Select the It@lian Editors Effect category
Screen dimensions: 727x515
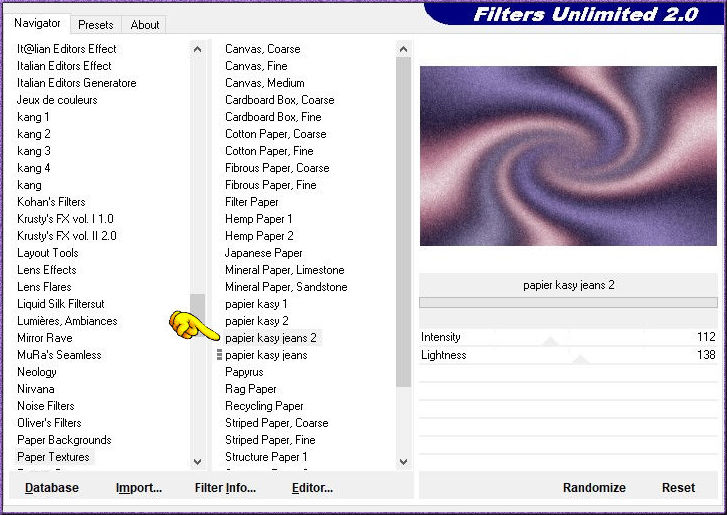point(66,49)
